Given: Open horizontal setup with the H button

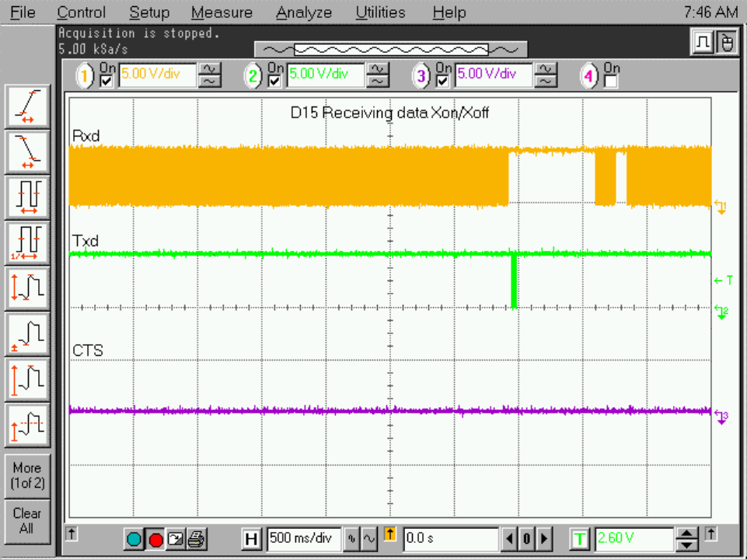Looking at the screenshot, I should coord(251,539).
